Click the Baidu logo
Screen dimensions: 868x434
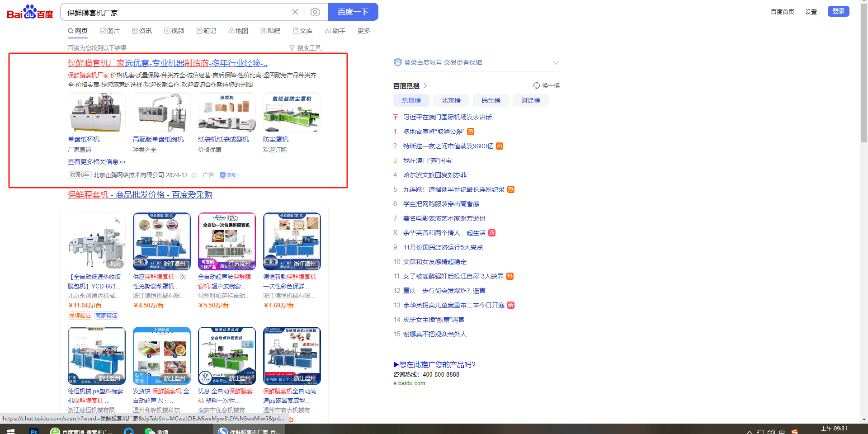click(x=30, y=12)
